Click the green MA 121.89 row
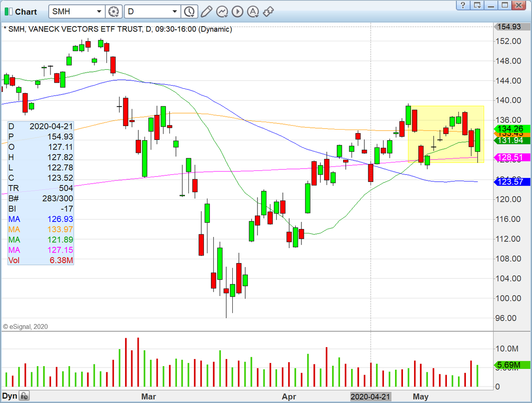Viewport: 532px width, 403px height. pyautogui.click(x=41, y=240)
